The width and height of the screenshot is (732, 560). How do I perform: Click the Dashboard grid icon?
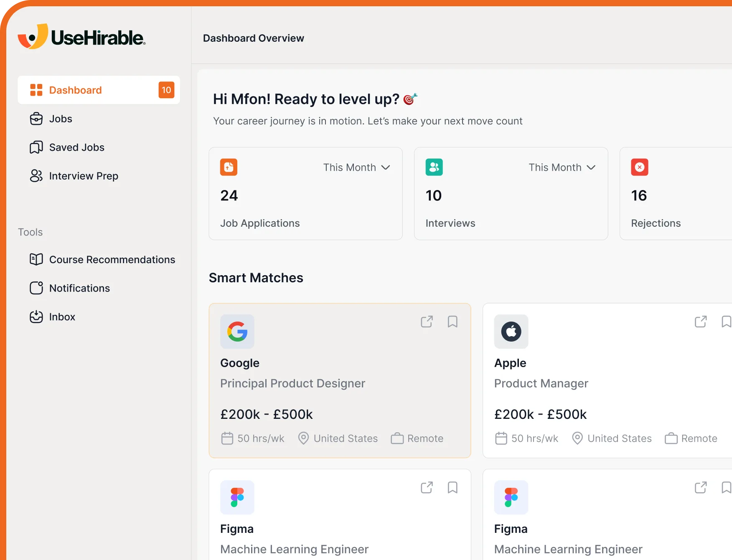click(36, 90)
